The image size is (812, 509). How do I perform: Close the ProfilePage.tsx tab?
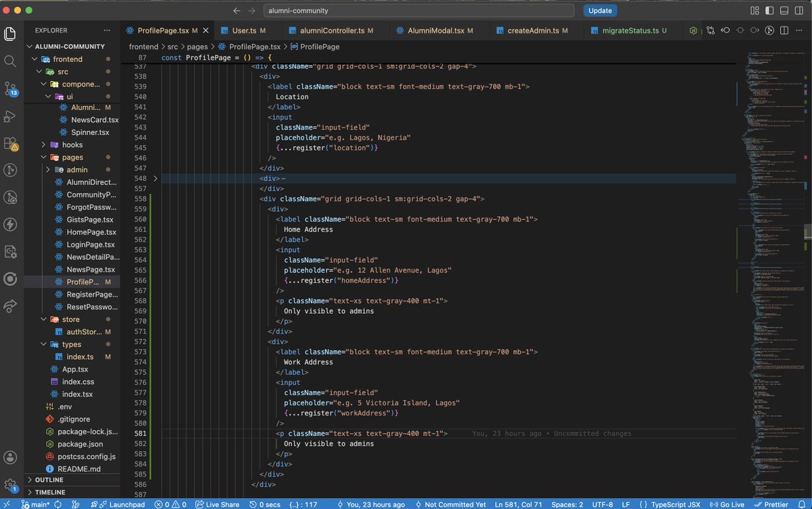click(206, 30)
